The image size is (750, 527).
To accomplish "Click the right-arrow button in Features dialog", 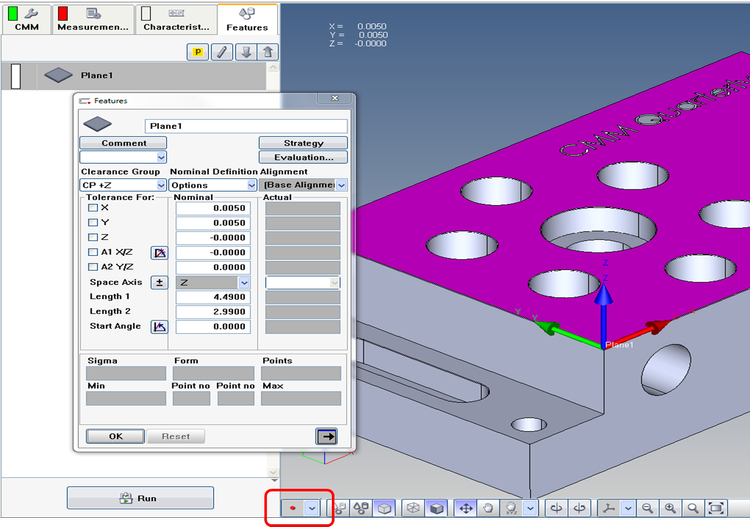I will point(327,436).
